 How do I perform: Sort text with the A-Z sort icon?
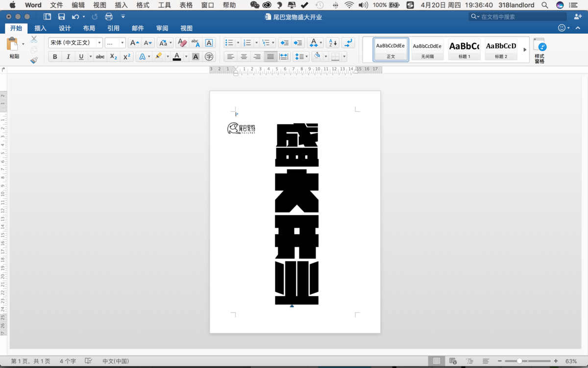[332, 43]
